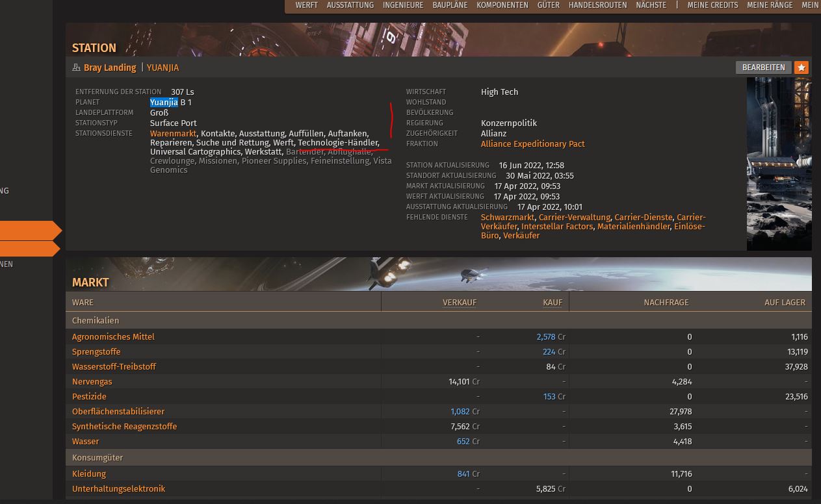Open the Agronomisches Mittel commodity
This screenshot has height=504, width=821.
[x=113, y=337]
